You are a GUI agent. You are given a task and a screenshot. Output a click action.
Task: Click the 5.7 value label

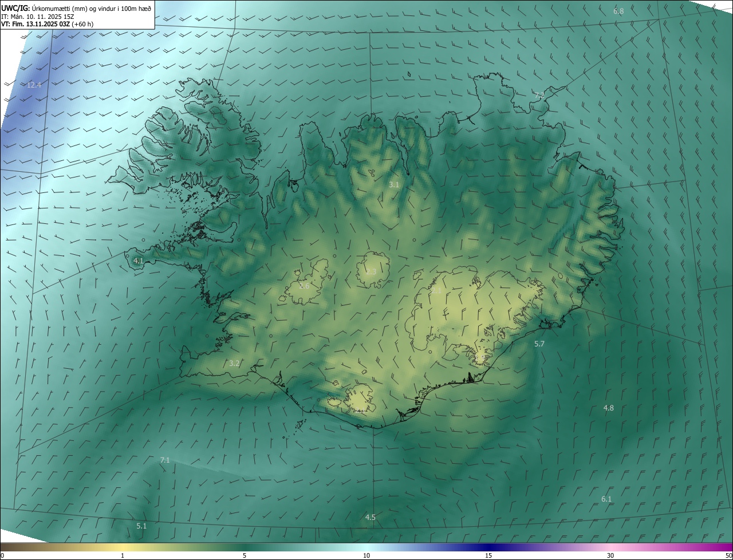point(539,344)
